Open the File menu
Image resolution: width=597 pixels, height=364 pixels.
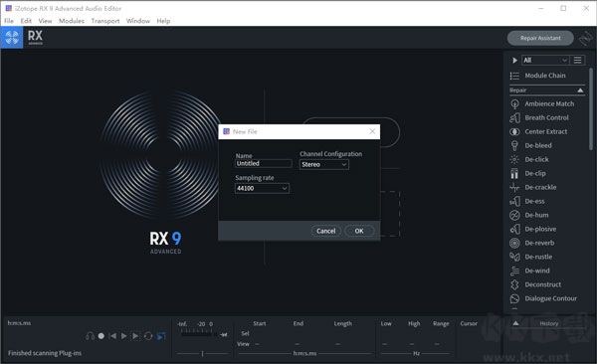(x=9, y=21)
